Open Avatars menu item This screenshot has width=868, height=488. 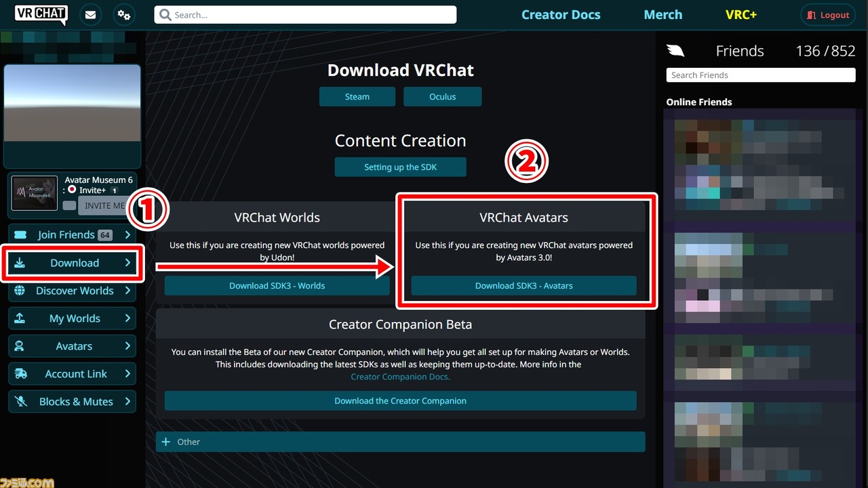(x=72, y=346)
